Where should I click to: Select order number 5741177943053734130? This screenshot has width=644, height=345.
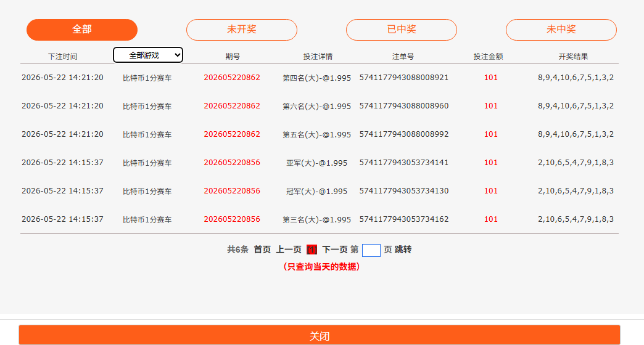point(403,191)
